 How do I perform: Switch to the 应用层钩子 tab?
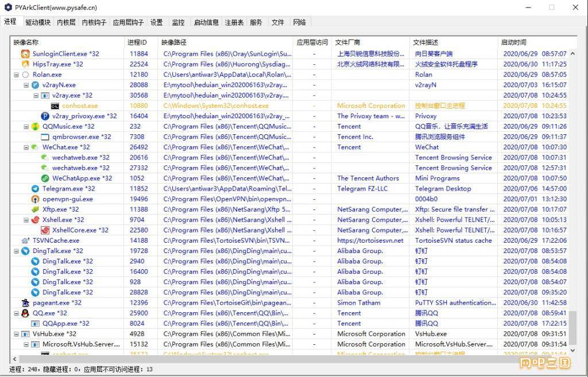(x=128, y=22)
